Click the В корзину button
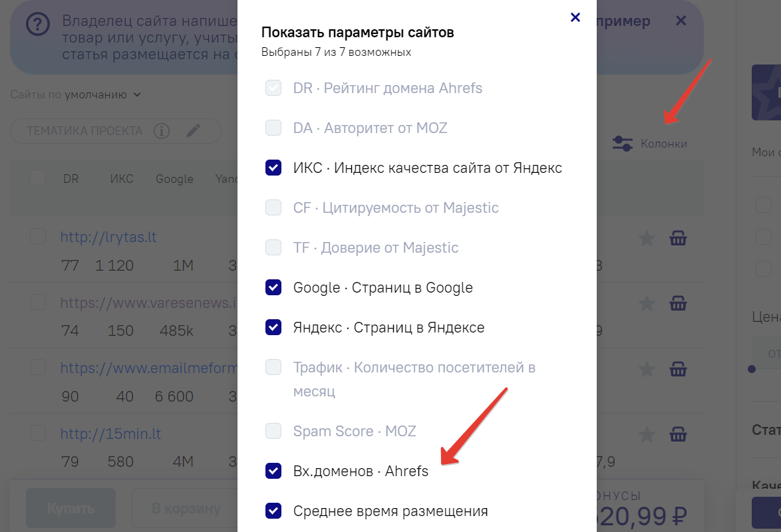Viewport: 781px width, 532px height. [x=186, y=509]
